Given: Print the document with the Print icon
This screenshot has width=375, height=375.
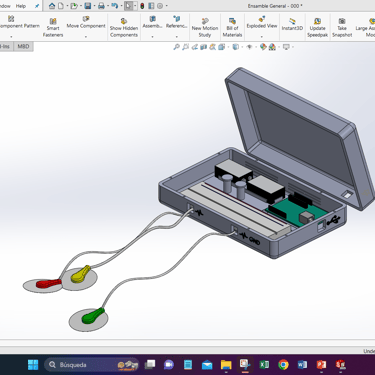Looking at the screenshot, I should [101, 6].
